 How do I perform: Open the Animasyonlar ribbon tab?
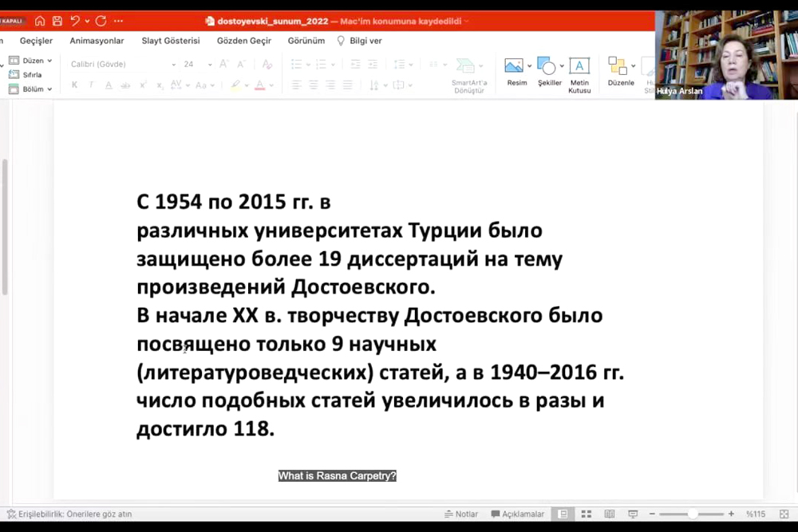tap(97, 41)
